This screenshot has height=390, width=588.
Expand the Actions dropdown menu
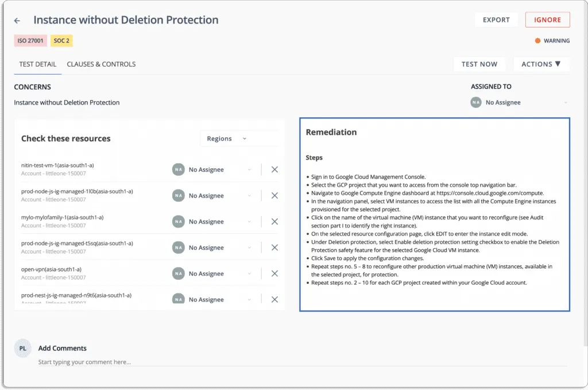540,64
